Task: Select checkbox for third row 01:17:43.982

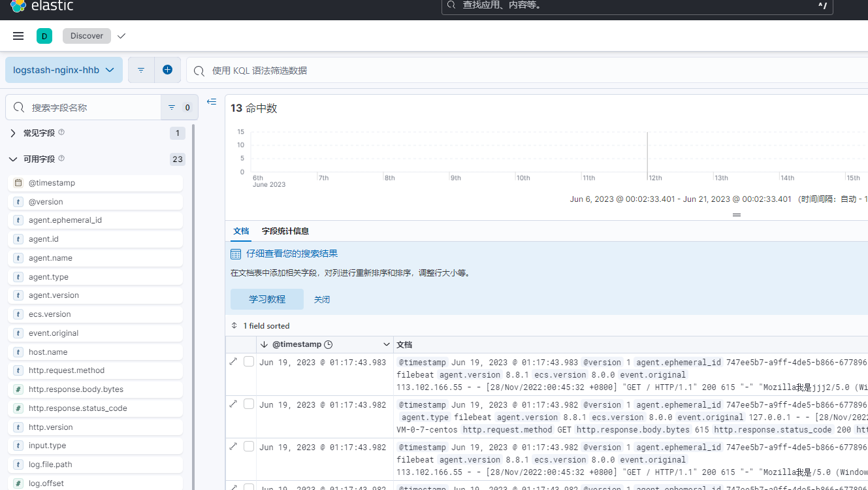Action: coord(249,446)
